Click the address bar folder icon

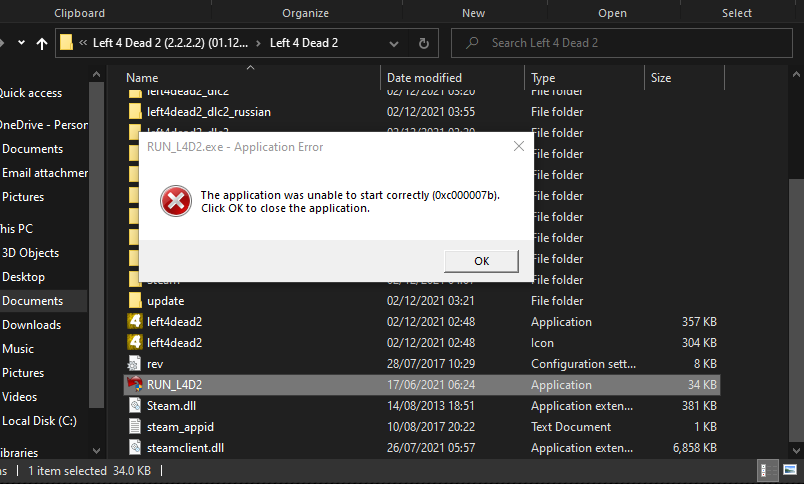pyautogui.click(x=66, y=43)
